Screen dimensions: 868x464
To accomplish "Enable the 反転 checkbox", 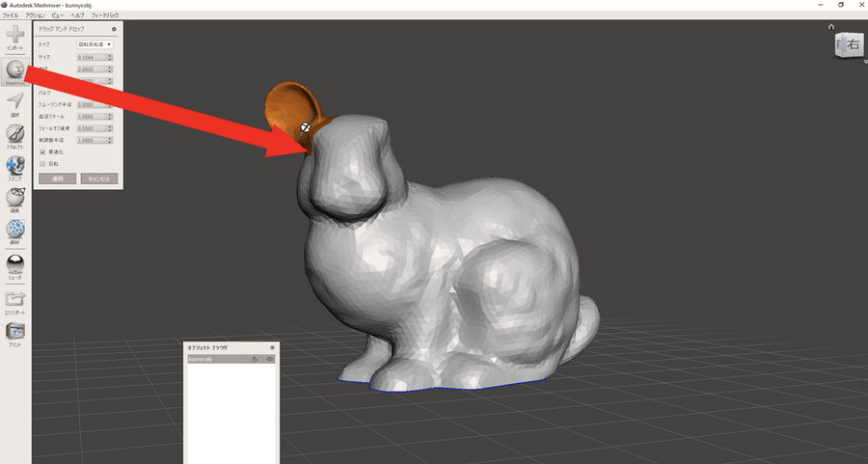I will 42,164.
